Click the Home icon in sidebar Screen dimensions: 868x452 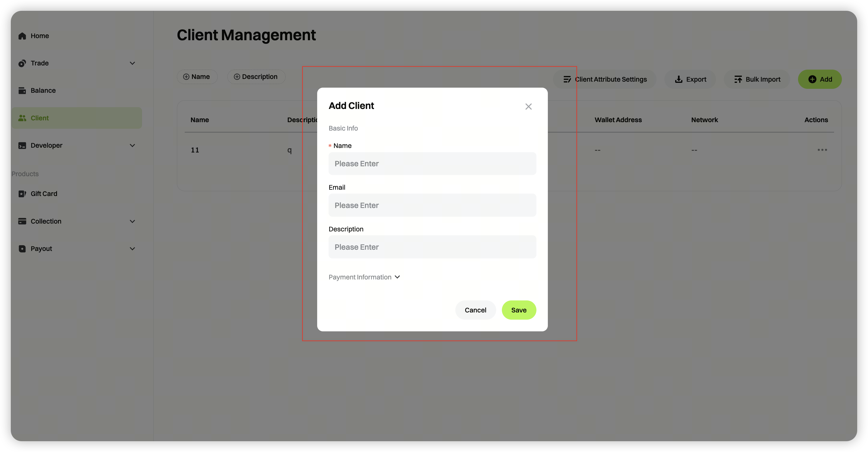tap(22, 36)
